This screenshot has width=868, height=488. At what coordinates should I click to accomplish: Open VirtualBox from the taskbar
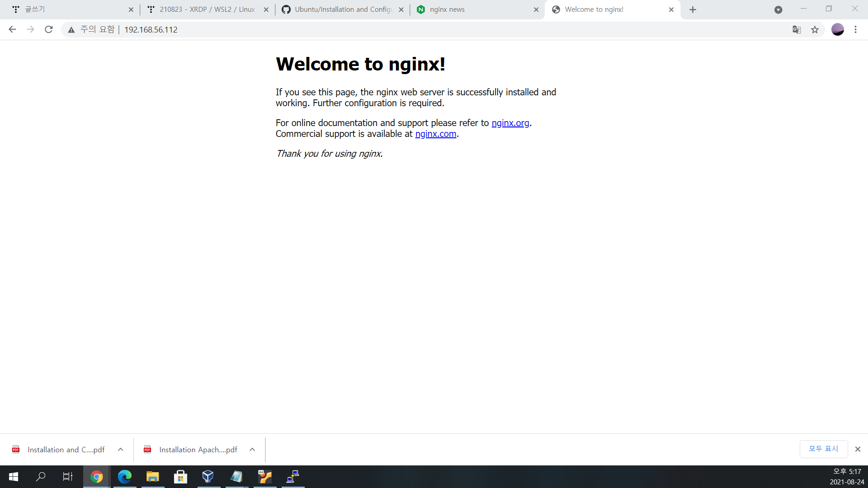(208, 477)
